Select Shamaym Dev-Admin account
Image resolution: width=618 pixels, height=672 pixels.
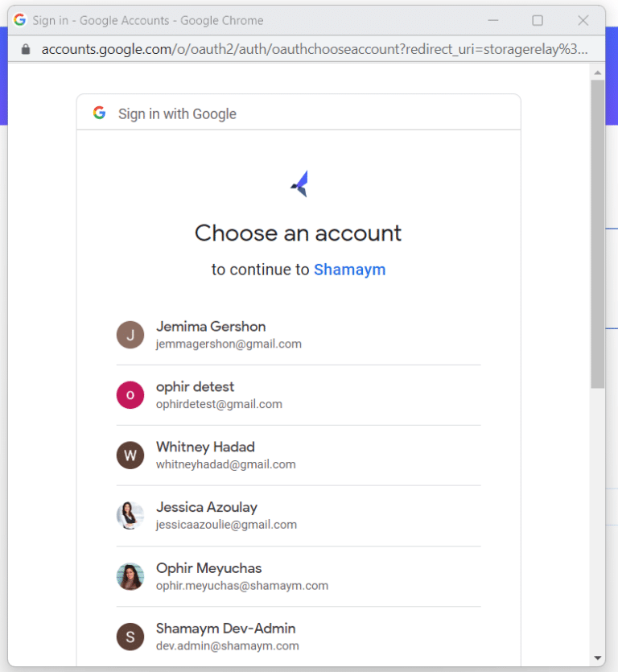tap(299, 637)
